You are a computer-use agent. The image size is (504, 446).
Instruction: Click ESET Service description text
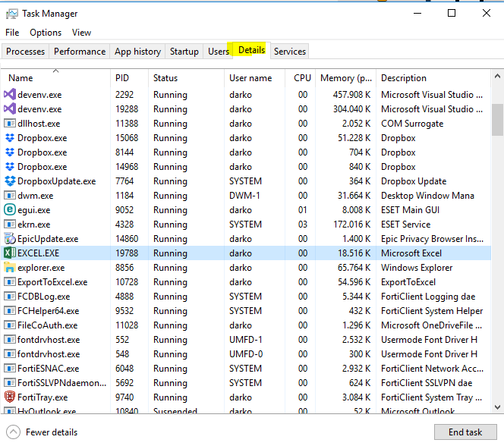coord(405,224)
